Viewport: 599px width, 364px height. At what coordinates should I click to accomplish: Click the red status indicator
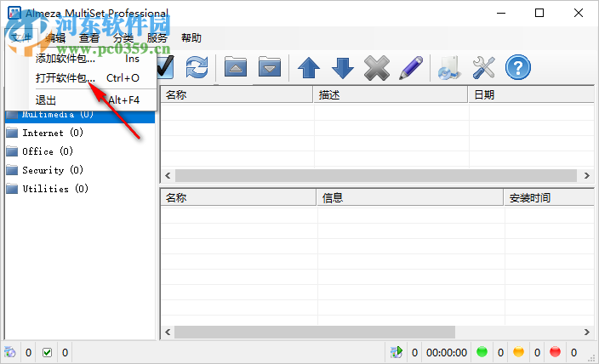(x=555, y=352)
